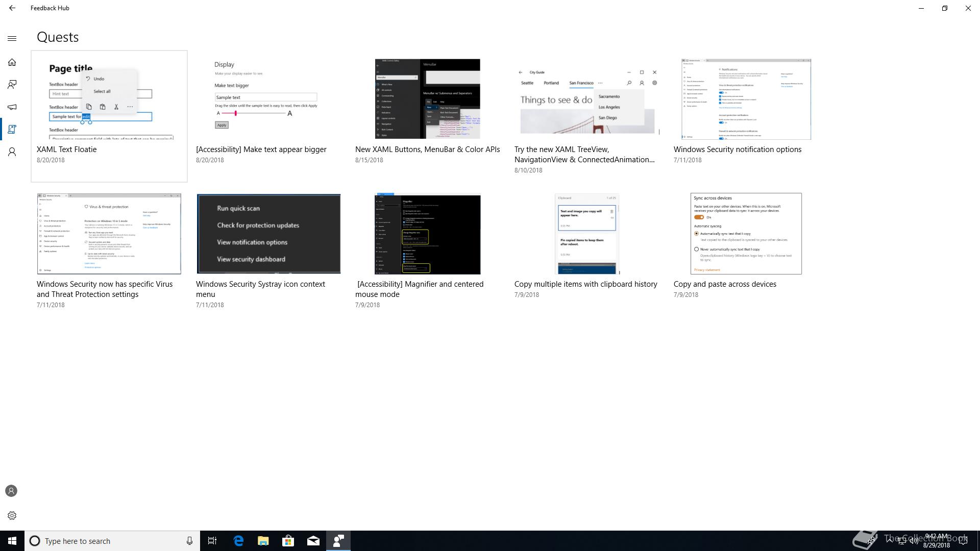Launch Microsoft Edge from the taskbar
The image size is (980, 551).
pyautogui.click(x=238, y=541)
